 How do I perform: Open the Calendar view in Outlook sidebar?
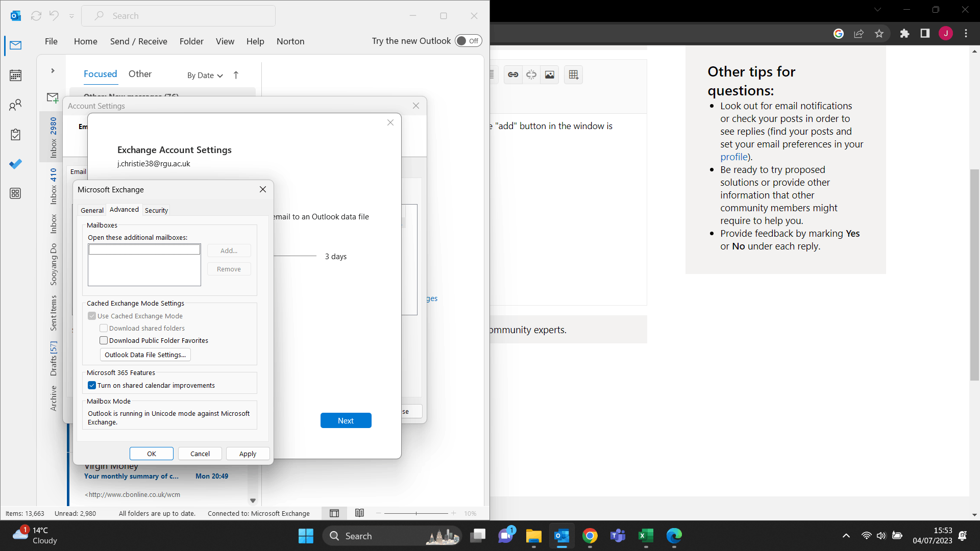pos(15,75)
